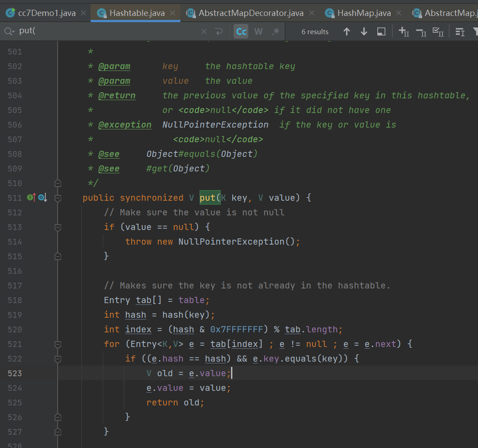Click the overridden method gutter icon on line 511

click(43, 198)
